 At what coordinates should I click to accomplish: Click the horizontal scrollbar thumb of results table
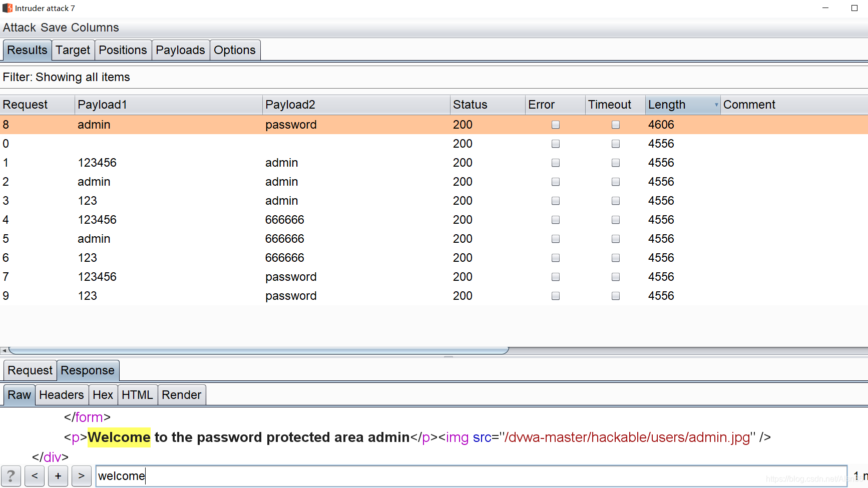click(259, 350)
